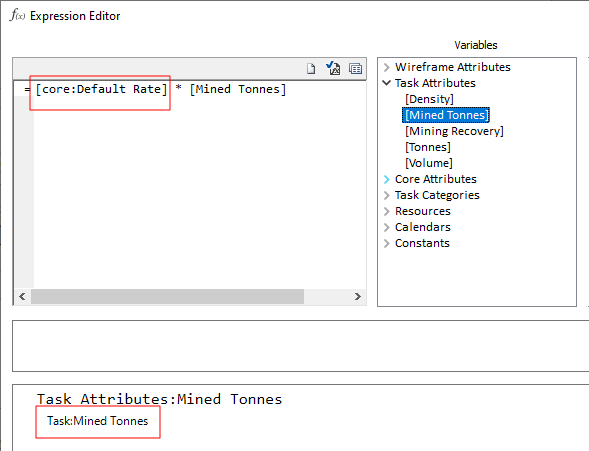
Task: Expand the Wireframe Attributes node
Action: click(387, 67)
